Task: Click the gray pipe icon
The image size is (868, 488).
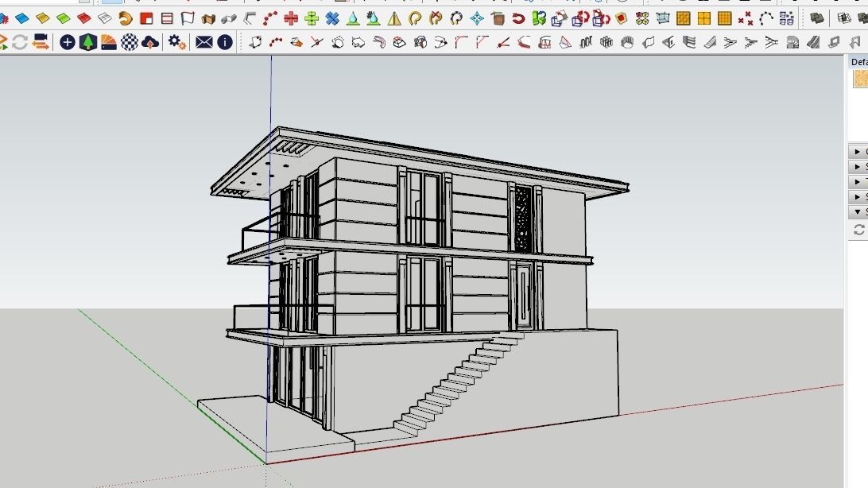Action: [x=229, y=19]
